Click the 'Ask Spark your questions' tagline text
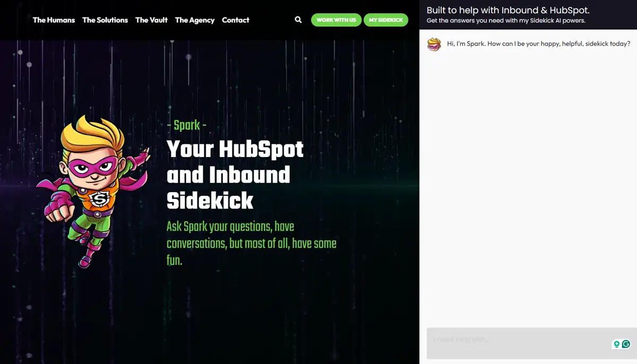Image resolution: width=637 pixels, height=364 pixels. pos(251,244)
